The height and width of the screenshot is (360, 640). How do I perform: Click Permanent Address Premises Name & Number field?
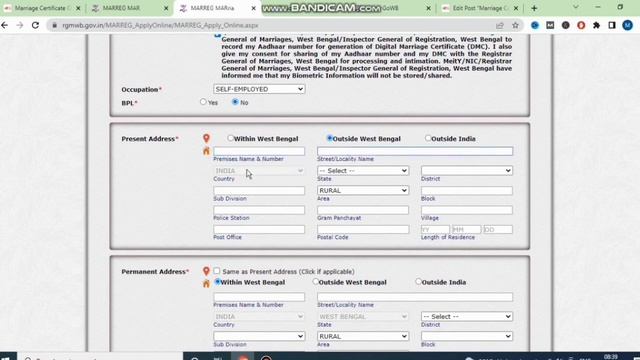pyautogui.click(x=259, y=297)
